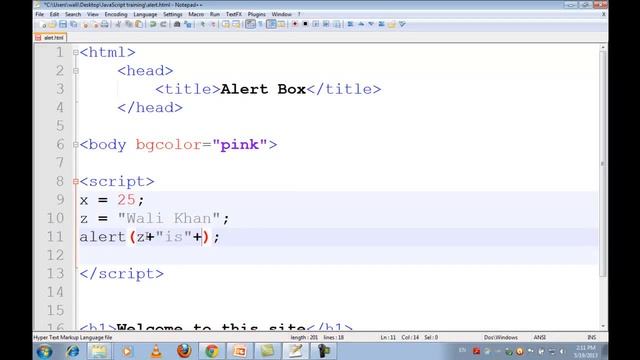This screenshot has height=360, width=640.
Task: Open the TextFX menu
Action: click(234, 14)
